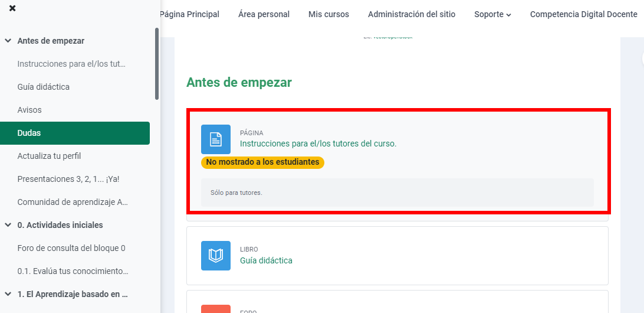Close the course index drawer
The image size is (644, 313).
tap(12, 8)
